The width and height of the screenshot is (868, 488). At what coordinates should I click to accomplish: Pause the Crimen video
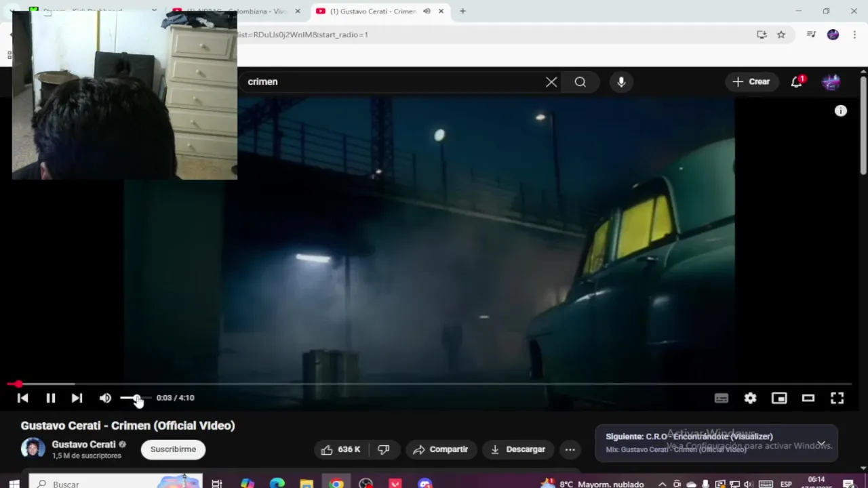50,399
